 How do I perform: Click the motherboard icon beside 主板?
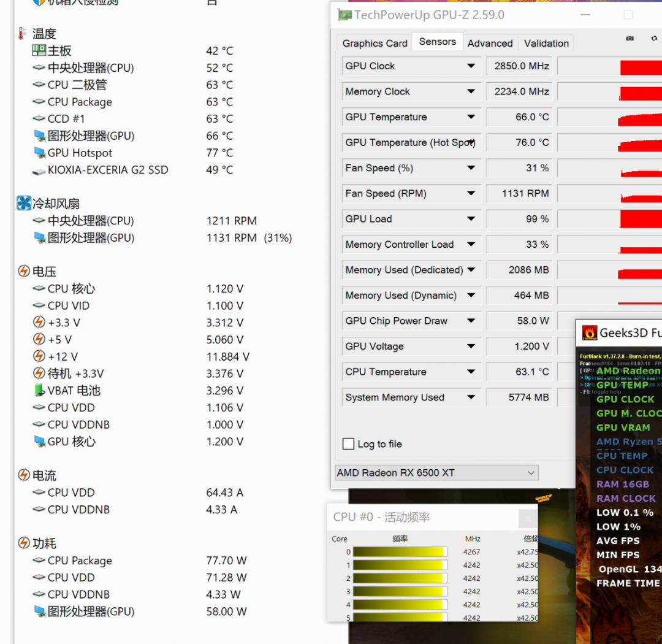coord(39,50)
